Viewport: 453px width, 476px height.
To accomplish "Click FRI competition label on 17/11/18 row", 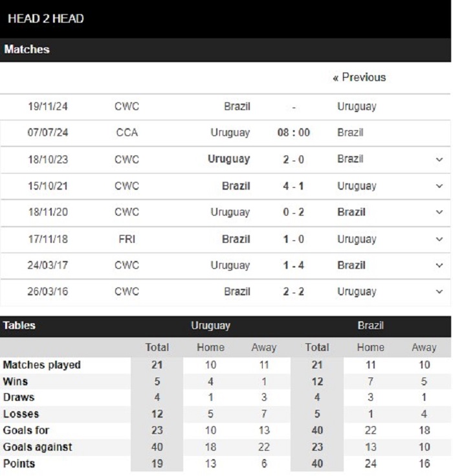I will [127, 239].
